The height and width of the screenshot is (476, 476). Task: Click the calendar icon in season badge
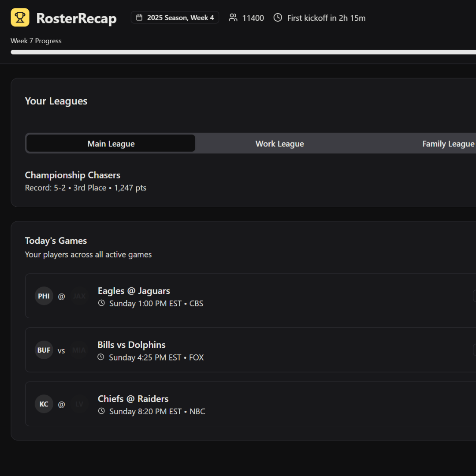pyautogui.click(x=139, y=18)
